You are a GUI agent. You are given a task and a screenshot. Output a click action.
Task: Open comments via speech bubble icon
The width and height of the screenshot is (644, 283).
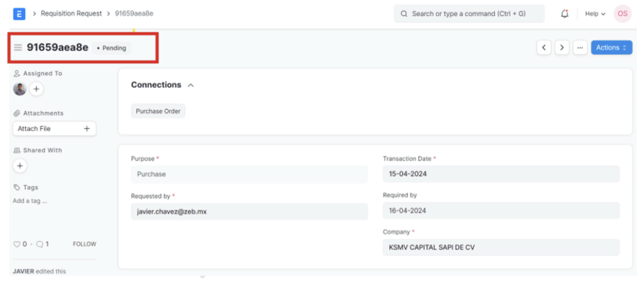point(40,244)
